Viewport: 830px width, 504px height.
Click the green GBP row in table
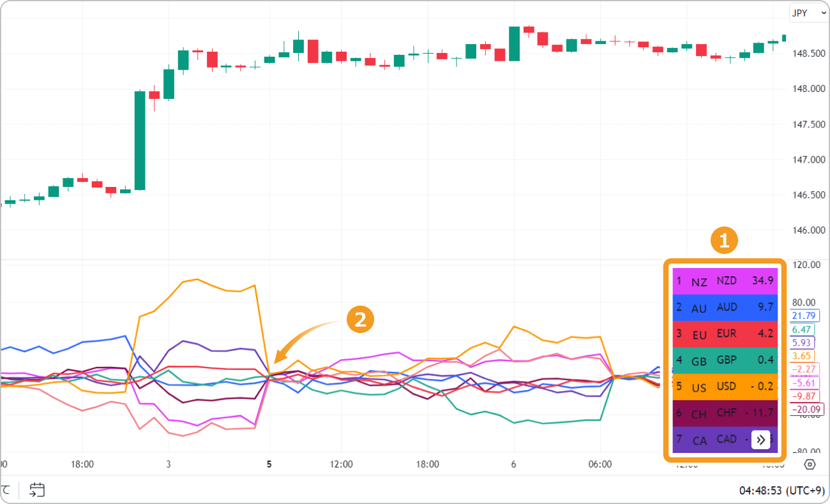point(725,360)
